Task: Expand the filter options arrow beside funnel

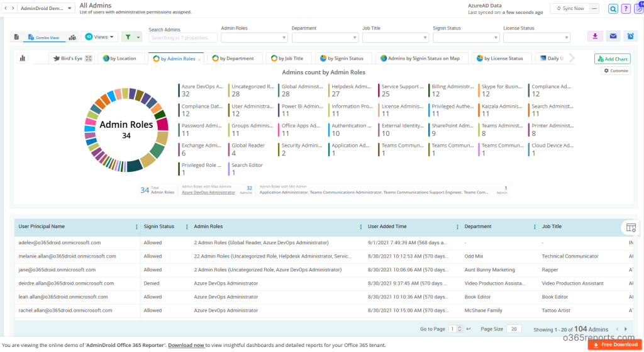Action: click(138, 37)
